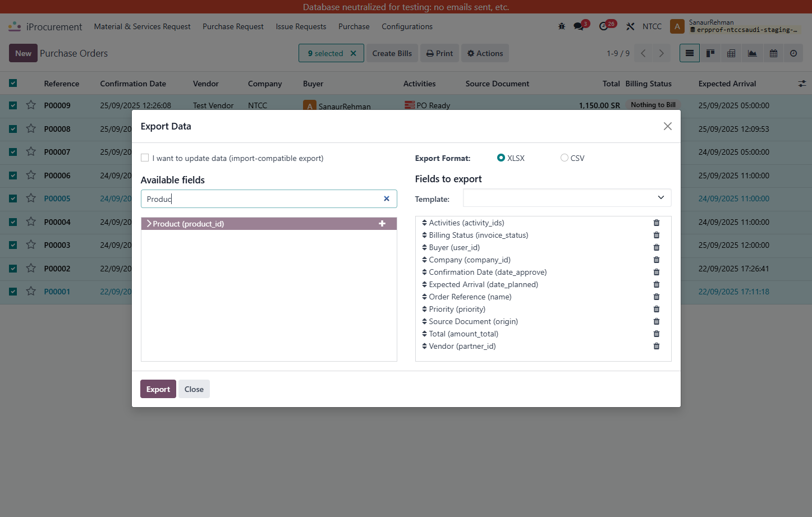Toggle select-all checkbox in table header
This screenshot has width=812, height=517.
pos(13,83)
